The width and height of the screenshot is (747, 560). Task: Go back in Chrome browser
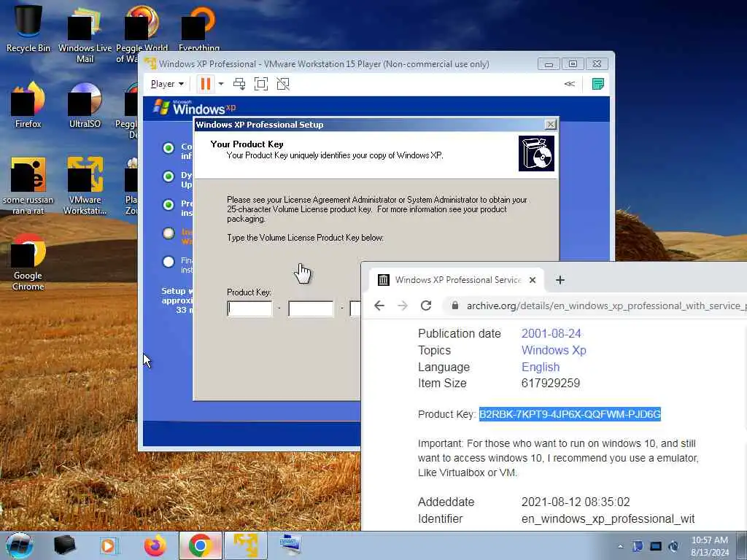379,306
